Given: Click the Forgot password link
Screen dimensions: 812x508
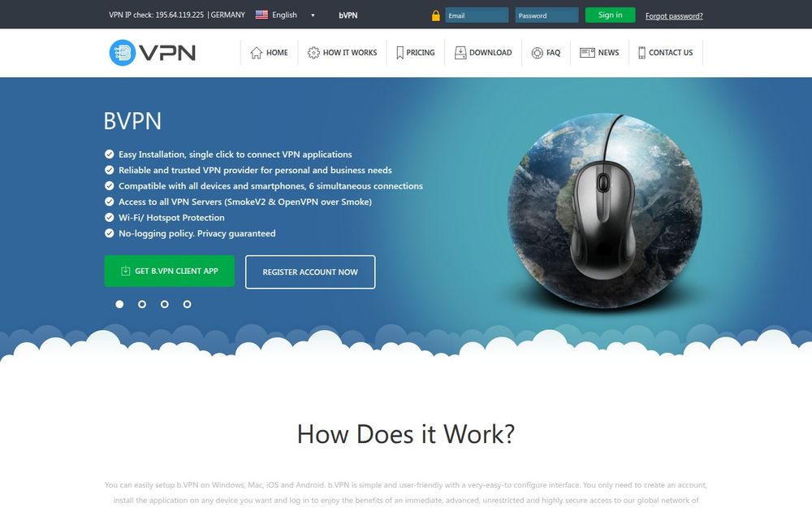Looking at the screenshot, I should [x=674, y=16].
